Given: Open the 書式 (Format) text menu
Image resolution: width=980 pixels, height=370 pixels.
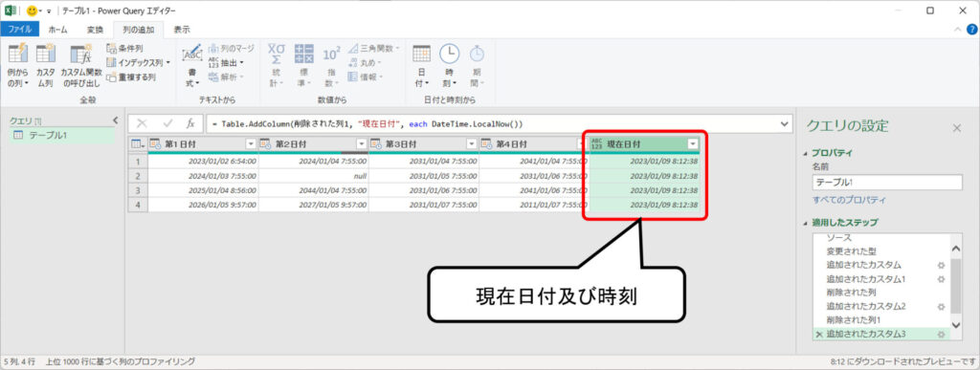Looking at the screenshot, I should [x=191, y=65].
